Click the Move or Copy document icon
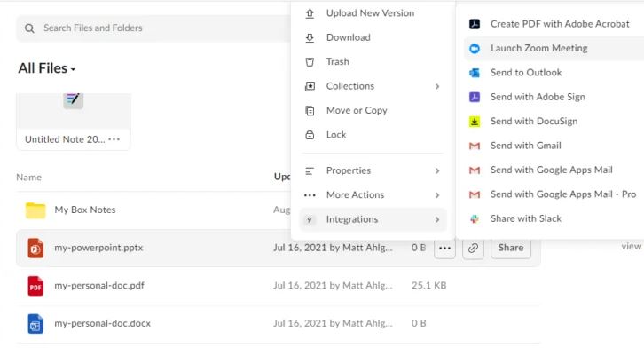Viewport: 644px width, 348px height. point(310,110)
